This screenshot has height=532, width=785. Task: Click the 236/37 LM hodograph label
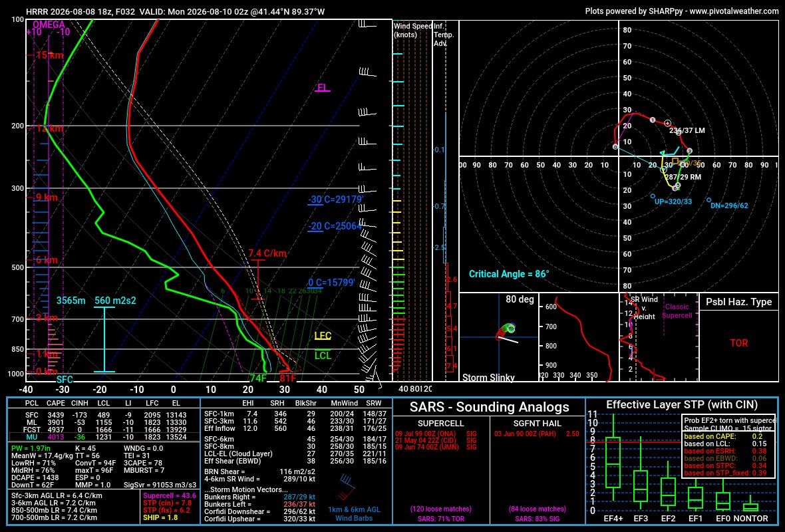[687, 130]
